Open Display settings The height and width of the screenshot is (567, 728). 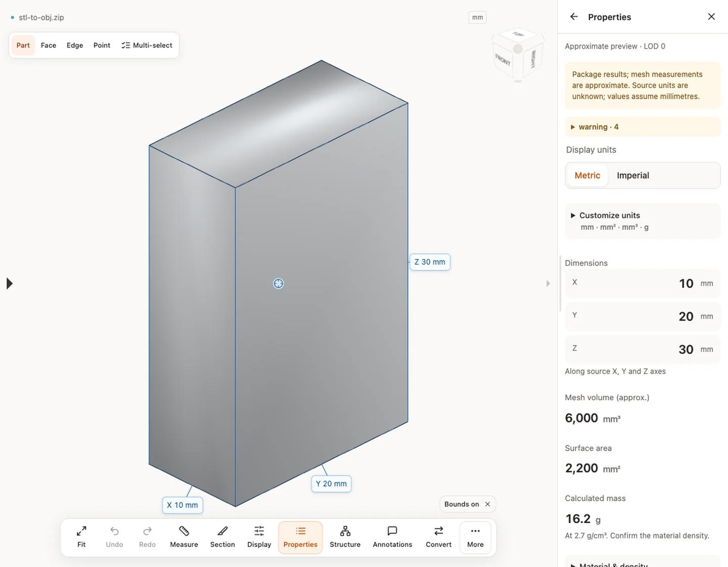259,537
